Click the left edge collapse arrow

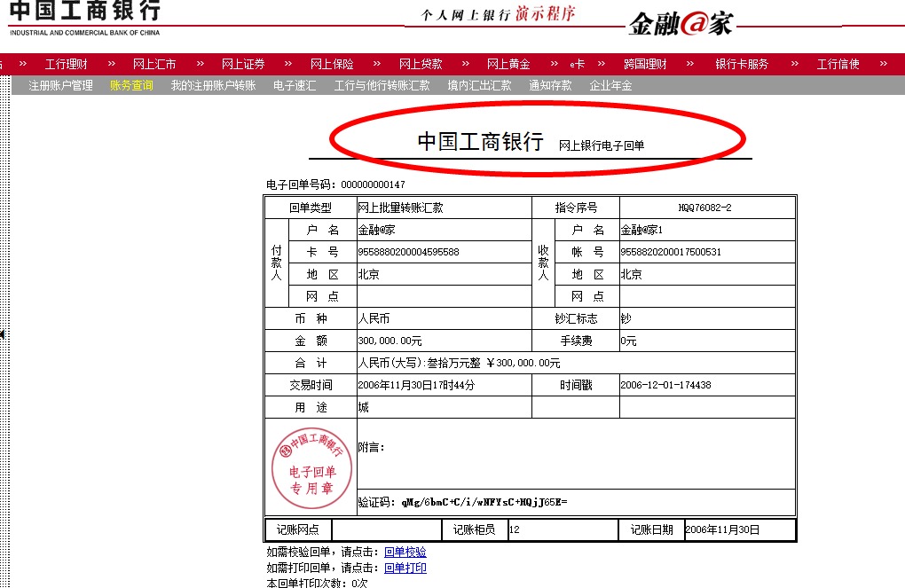4,335
